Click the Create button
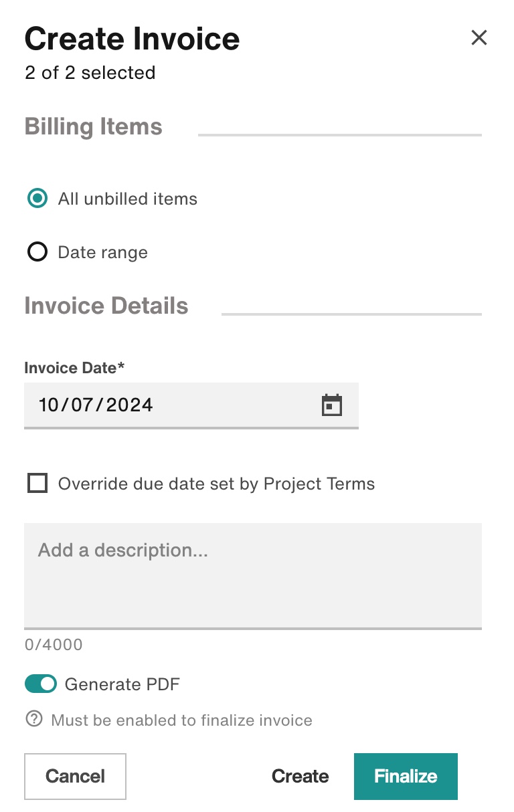The width and height of the screenshot is (514, 812). [x=300, y=776]
